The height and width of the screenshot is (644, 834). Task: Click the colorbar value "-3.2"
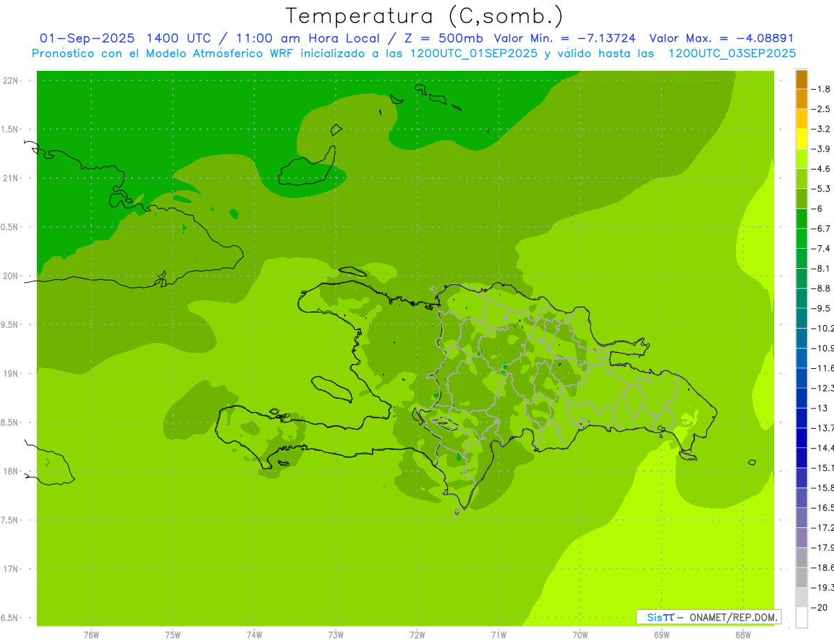click(x=821, y=129)
